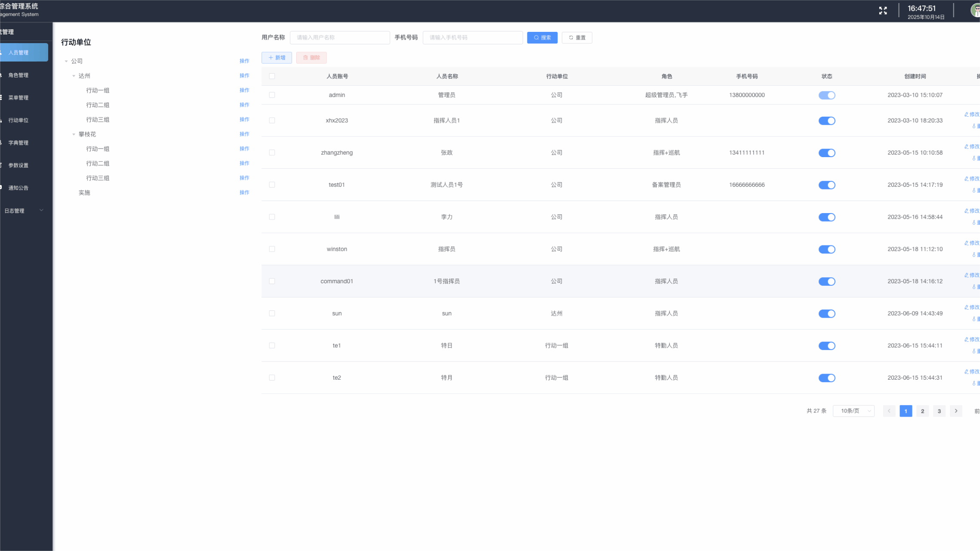
Task: Go to page 2
Action: [922, 411]
